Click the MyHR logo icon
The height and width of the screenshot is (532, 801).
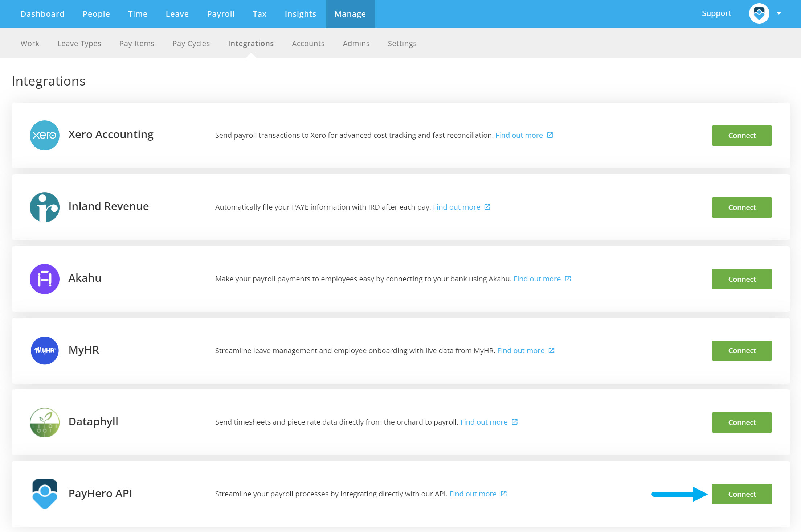[x=45, y=350]
